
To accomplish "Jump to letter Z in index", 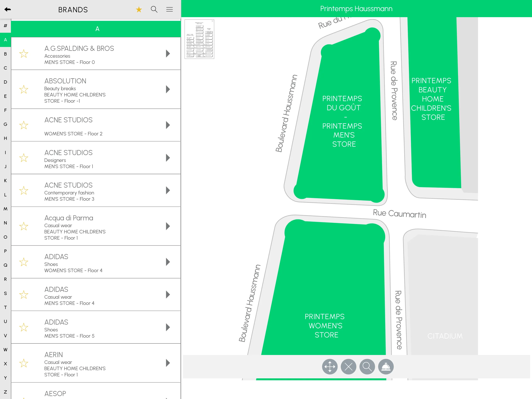I will 5,392.
